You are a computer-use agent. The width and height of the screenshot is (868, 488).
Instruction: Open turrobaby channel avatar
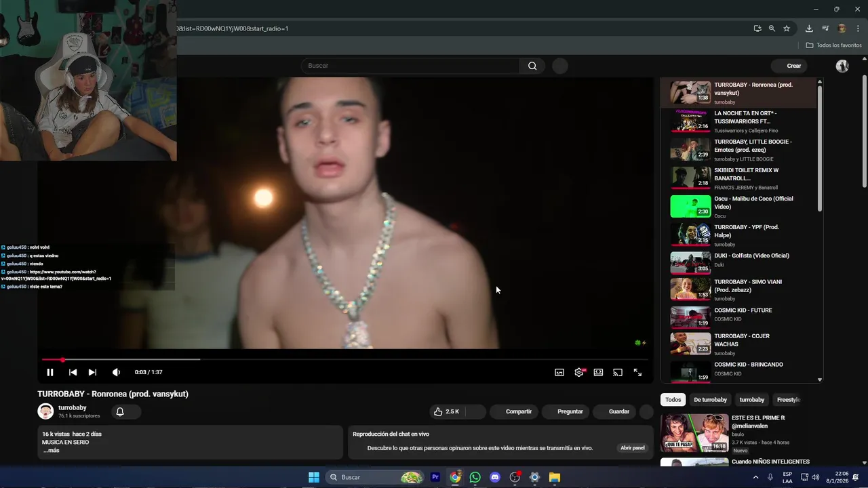pos(45,411)
